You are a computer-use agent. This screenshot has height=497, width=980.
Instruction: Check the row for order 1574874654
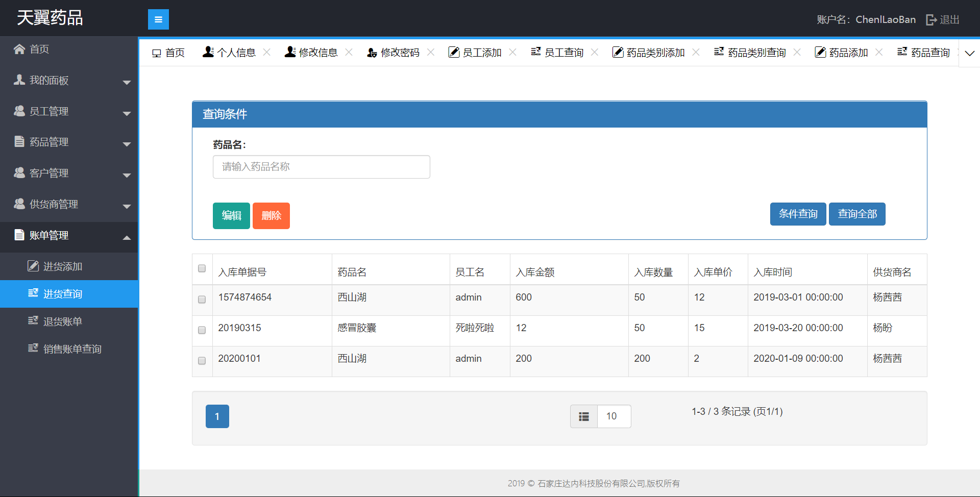pos(202,300)
